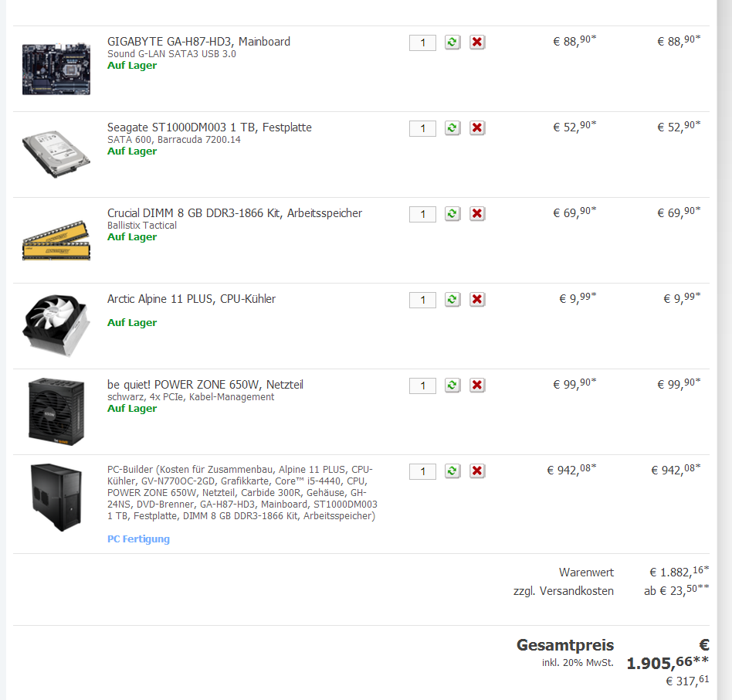Screen dimensions: 732x700
Task: Focus quantity field for Arctic Alpine cooler
Action: (x=422, y=300)
